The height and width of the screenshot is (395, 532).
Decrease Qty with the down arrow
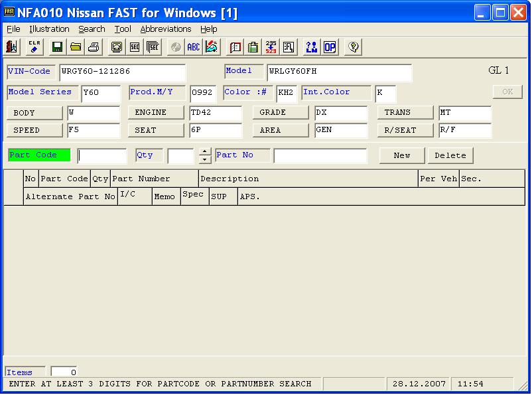[204, 159]
